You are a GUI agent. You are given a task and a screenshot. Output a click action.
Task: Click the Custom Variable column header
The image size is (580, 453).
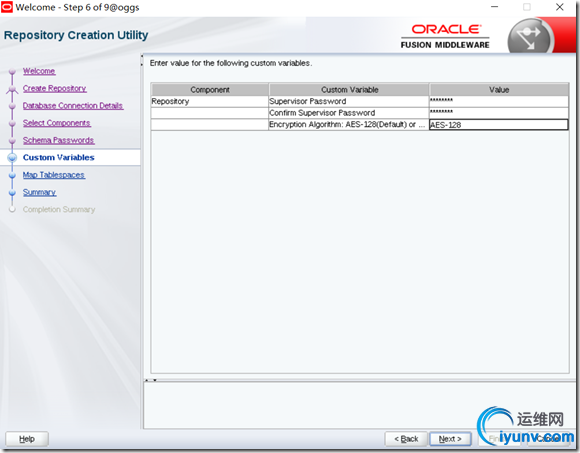click(x=349, y=90)
